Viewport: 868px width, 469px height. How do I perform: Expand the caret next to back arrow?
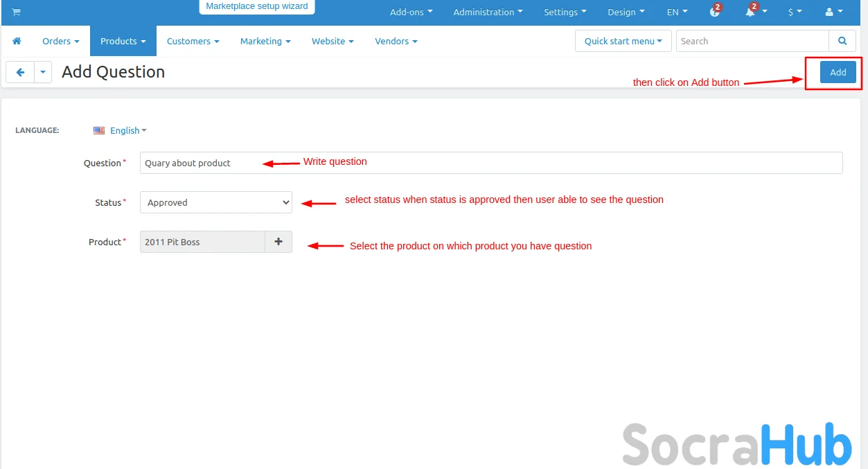click(x=43, y=72)
